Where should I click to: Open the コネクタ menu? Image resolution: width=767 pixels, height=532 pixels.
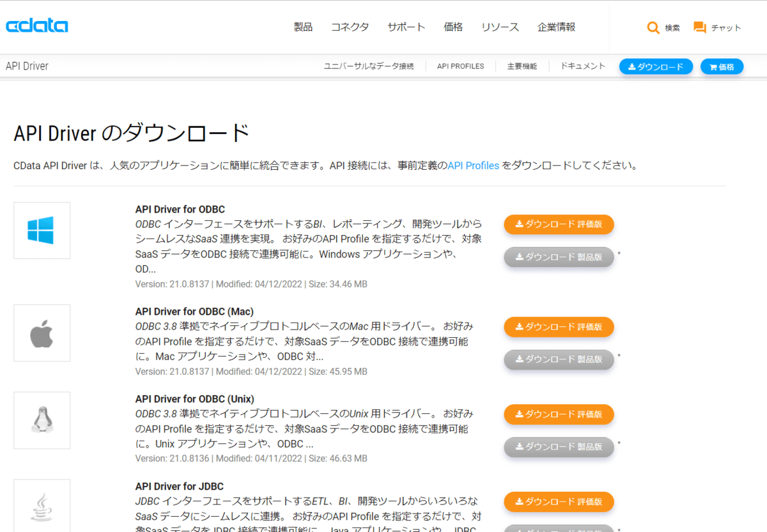350,27
